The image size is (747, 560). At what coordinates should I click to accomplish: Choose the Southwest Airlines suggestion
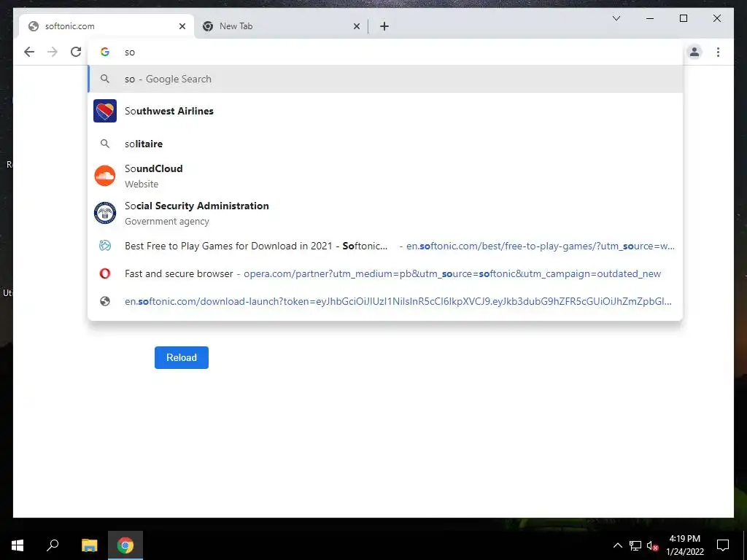tap(385, 111)
